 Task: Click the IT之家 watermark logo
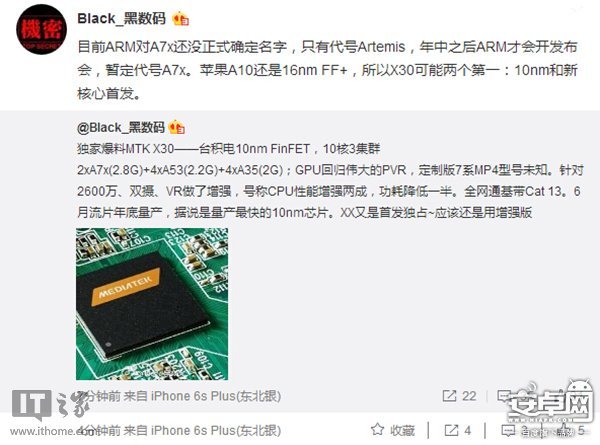click(x=51, y=406)
